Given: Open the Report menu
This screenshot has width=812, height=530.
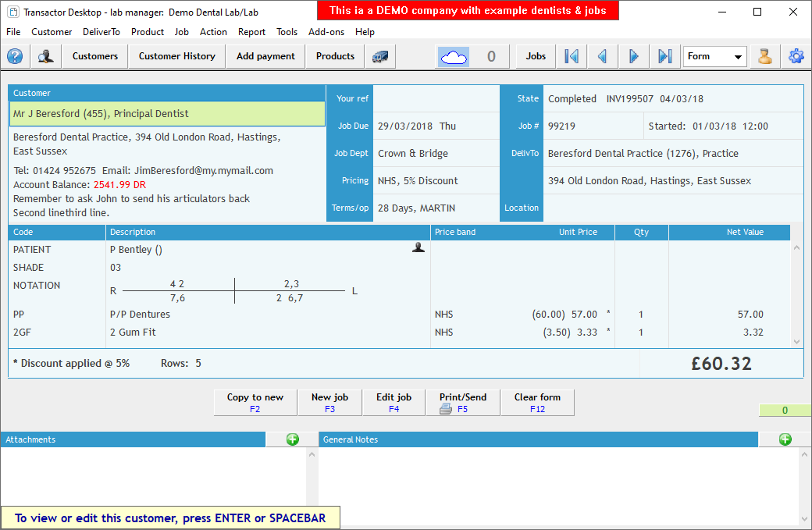Looking at the screenshot, I should pos(251,32).
